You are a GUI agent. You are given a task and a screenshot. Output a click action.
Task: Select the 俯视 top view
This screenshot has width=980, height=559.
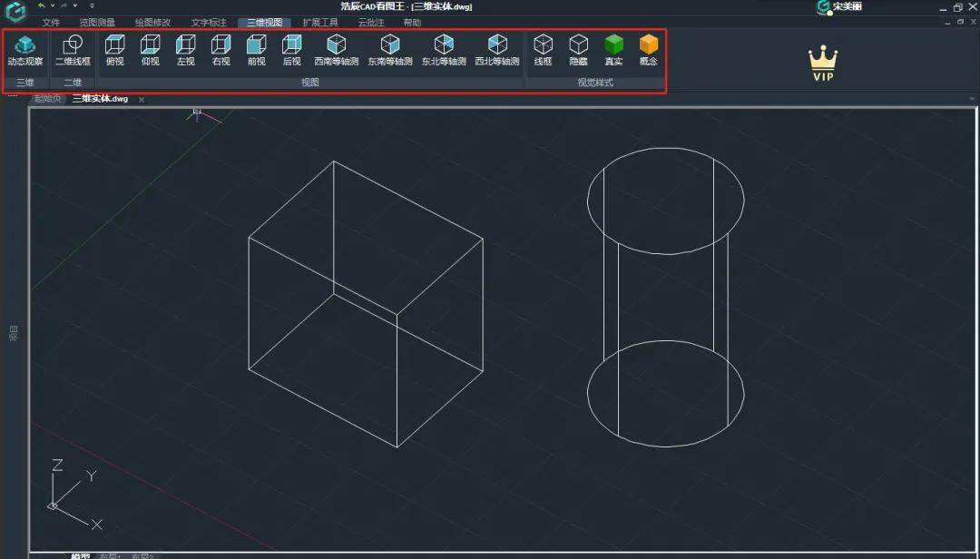pyautogui.click(x=115, y=51)
